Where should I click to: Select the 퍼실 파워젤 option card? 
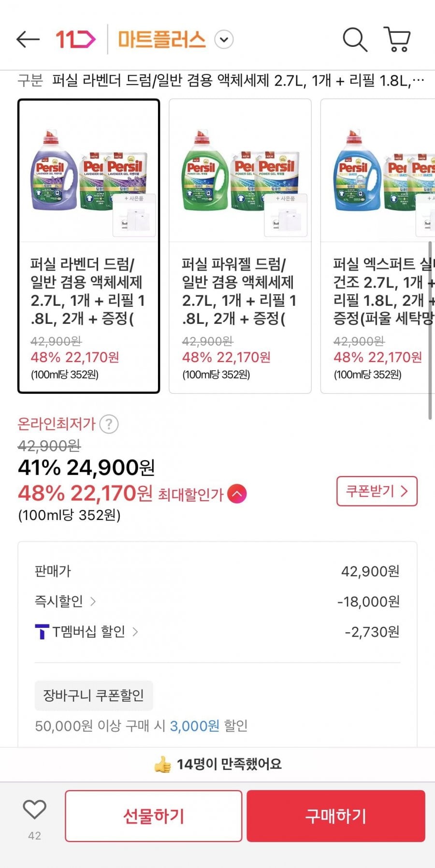(240, 246)
